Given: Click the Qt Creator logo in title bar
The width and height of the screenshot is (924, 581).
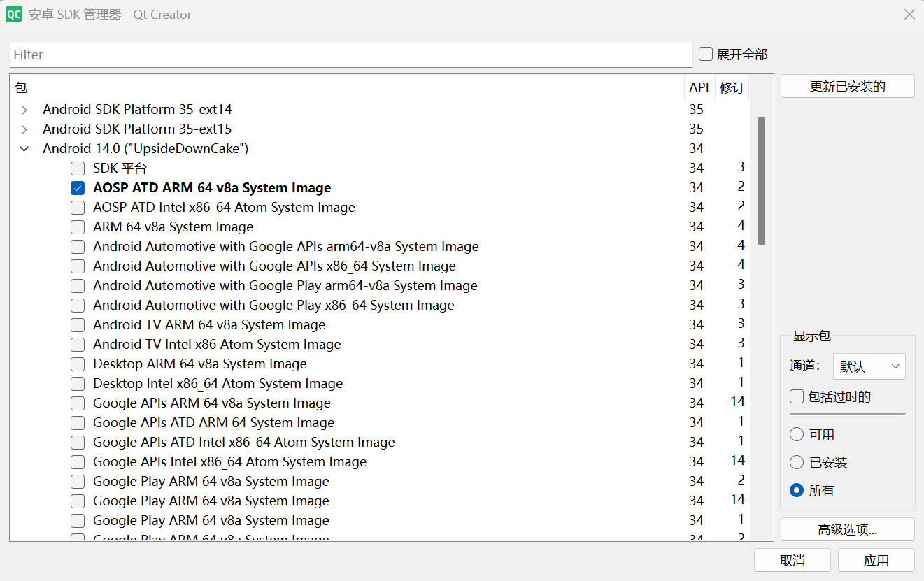Looking at the screenshot, I should pyautogui.click(x=13, y=14).
